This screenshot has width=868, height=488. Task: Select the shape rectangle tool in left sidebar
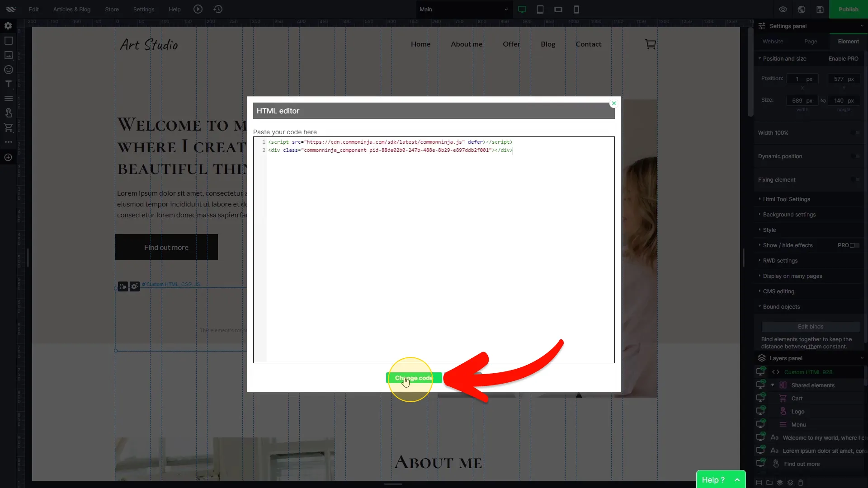(x=8, y=41)
